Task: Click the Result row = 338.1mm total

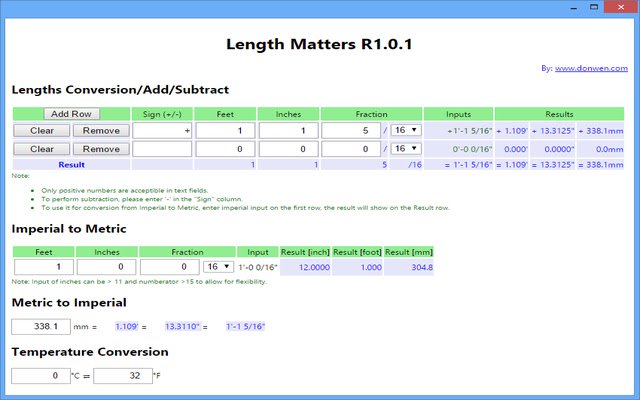Action: [x=601, y=165]
